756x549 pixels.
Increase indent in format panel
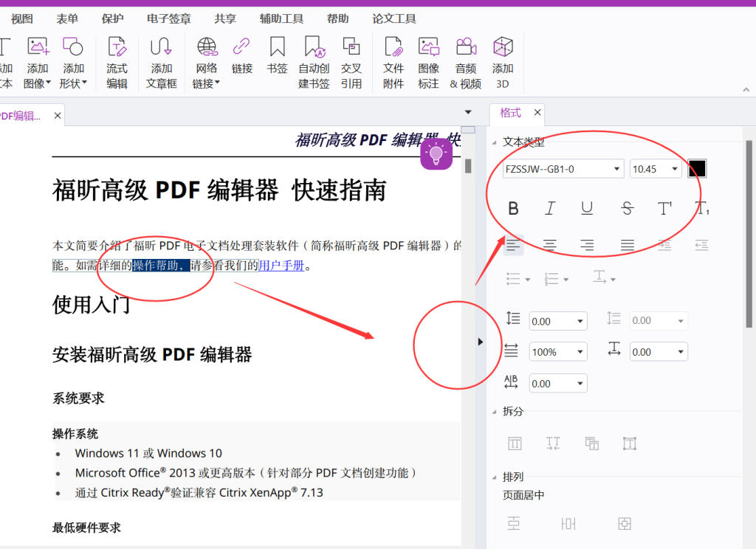[x=664, y=245]
